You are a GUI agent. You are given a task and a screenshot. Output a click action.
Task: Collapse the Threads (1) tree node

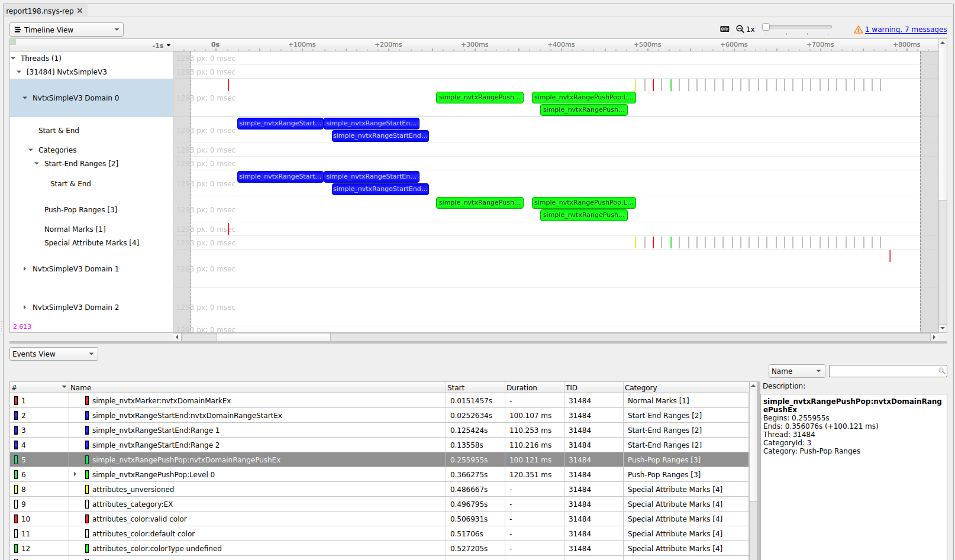point(13,57)
